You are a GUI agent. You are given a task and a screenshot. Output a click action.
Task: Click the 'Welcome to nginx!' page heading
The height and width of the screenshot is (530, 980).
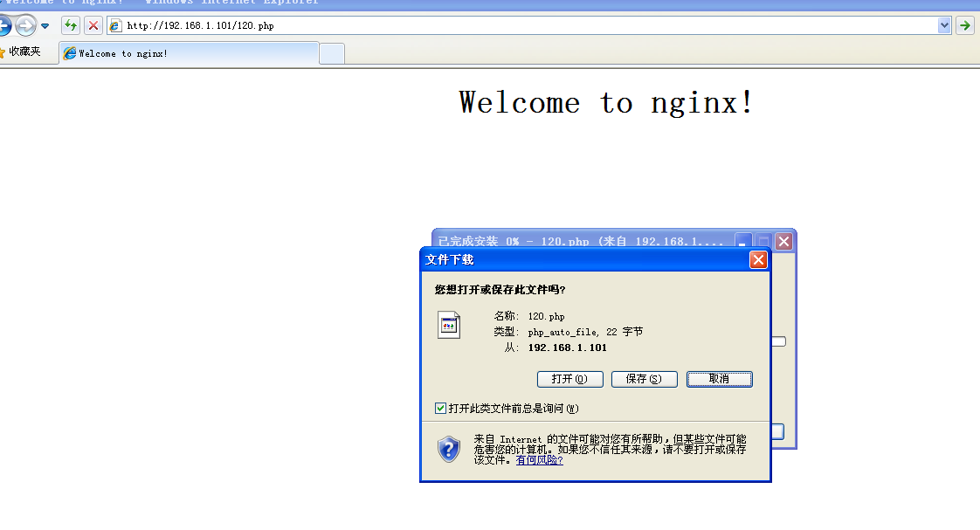coord(605,102)
